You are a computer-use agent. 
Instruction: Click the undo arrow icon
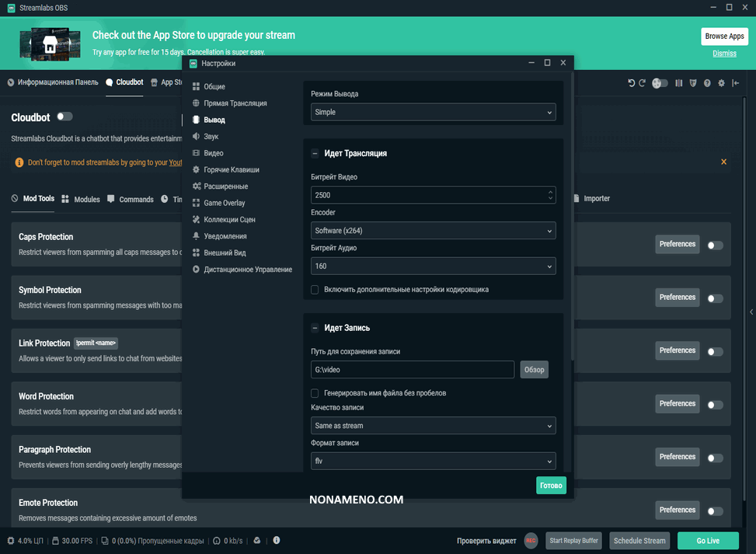[631, 83]
